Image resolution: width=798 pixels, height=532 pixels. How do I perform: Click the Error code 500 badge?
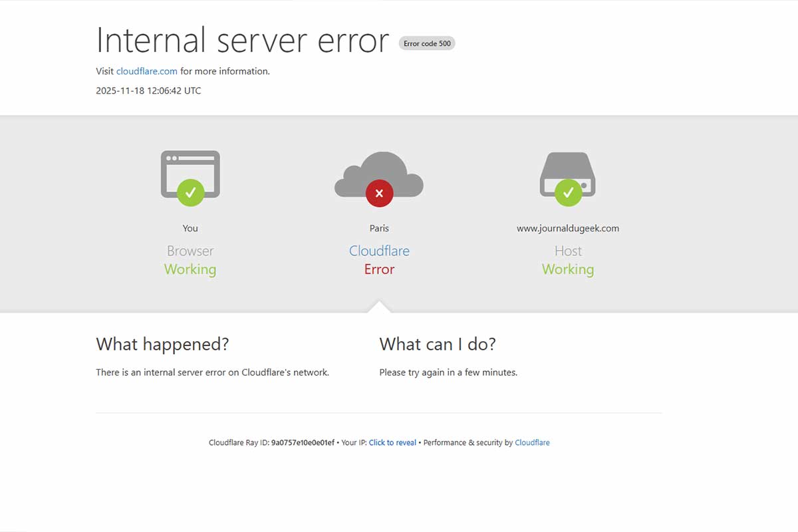(x=427, y=43)
